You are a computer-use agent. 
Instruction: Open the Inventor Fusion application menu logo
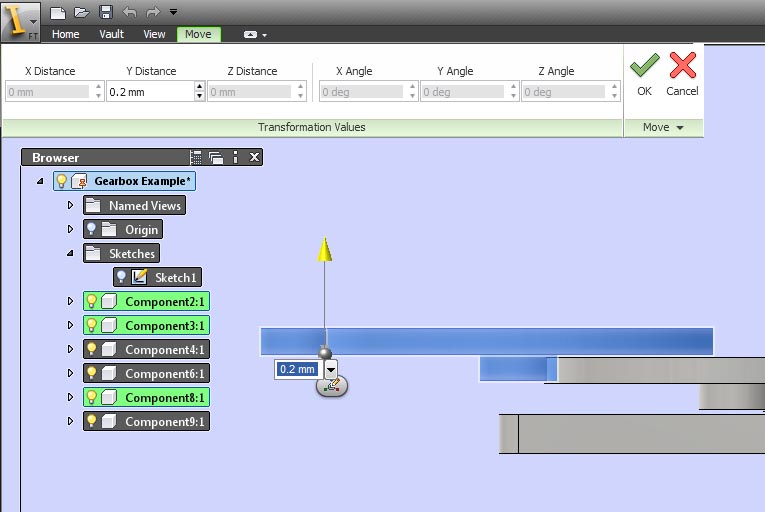(x=20, y=21)
